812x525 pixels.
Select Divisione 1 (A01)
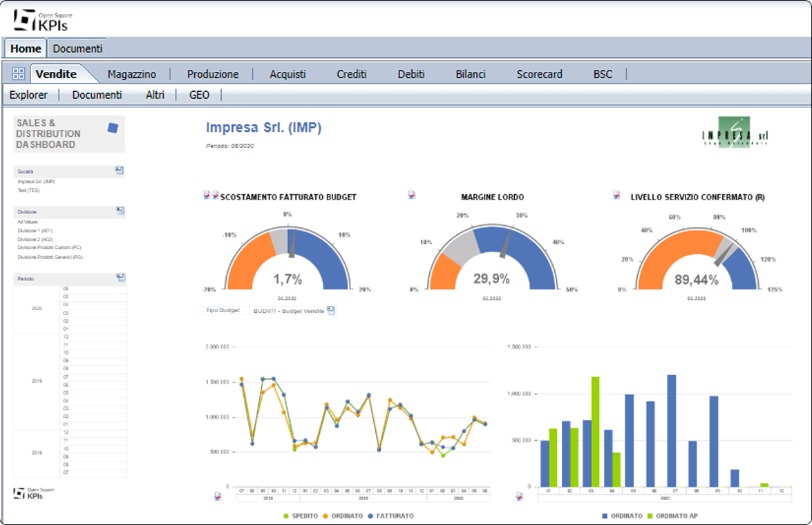[x=35, y=231]
